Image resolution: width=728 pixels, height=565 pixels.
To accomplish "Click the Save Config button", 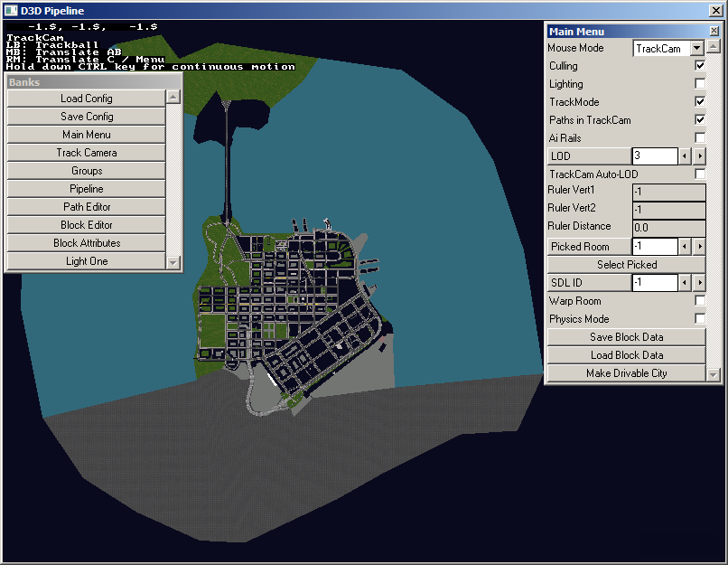I will (87, 117).
